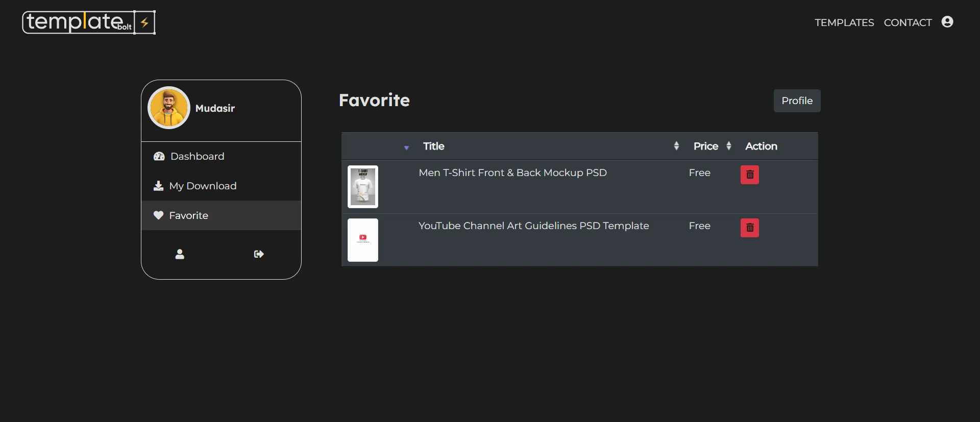Image resolution: width=980 pixels, height=422 pixels.
Task: Click the YouTube template thumbnail
Action: [363, 240]
